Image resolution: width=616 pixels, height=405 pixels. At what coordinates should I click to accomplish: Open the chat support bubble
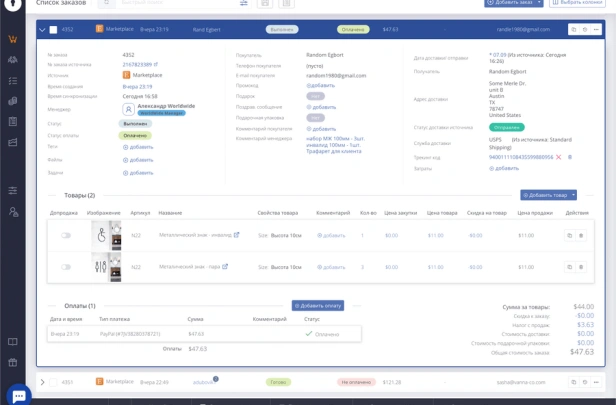pos(17,393)
